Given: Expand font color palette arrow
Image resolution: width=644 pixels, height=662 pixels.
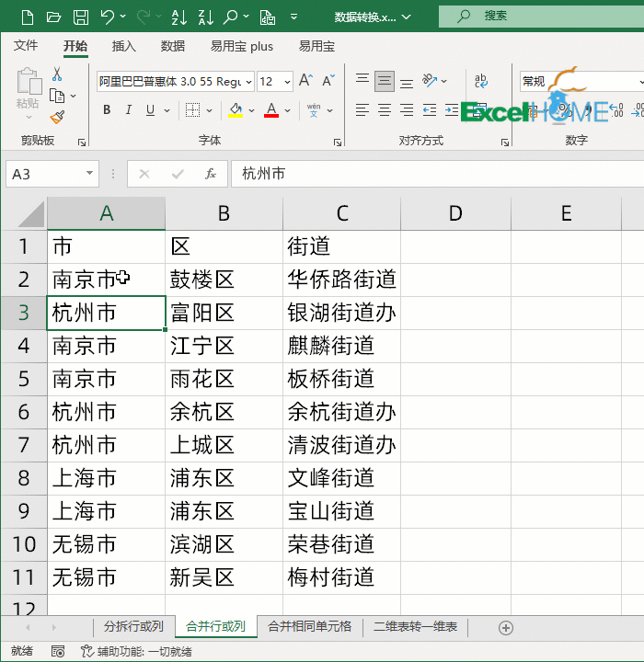Looking at the screenshot, I should (x=288, y=110).
